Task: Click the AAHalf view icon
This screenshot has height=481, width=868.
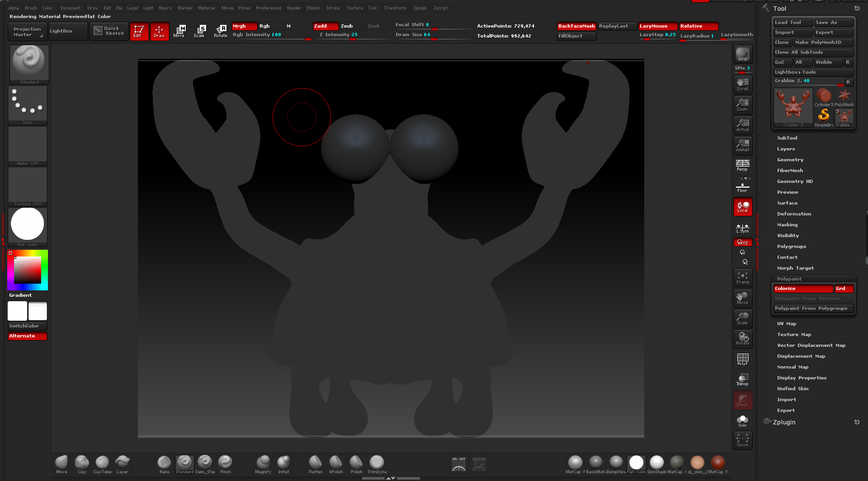Action: pyautogui.click(x=742, y=145)
